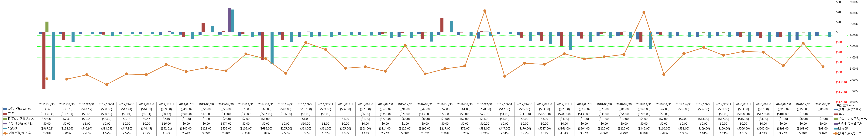The height and width of the screenshot is (136, 868).
Task: Select the ($967.21) investing CF cell
Action: [x=47, y=128]
